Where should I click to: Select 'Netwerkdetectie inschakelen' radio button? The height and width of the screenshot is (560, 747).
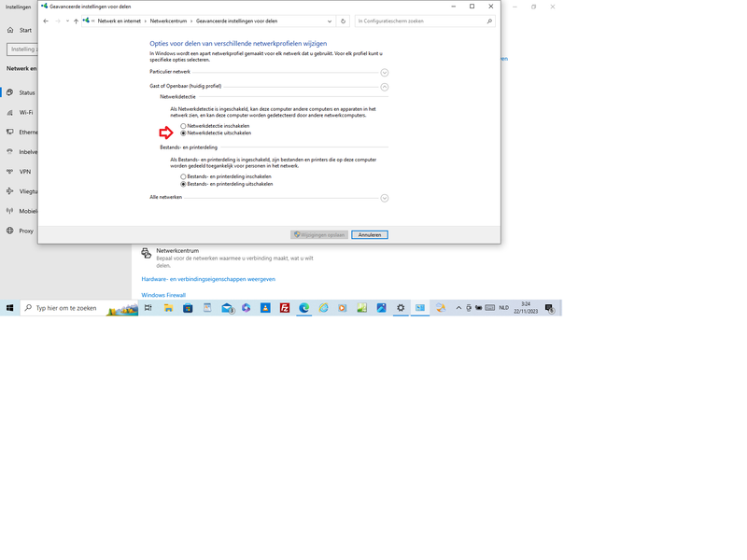point(184,126)
